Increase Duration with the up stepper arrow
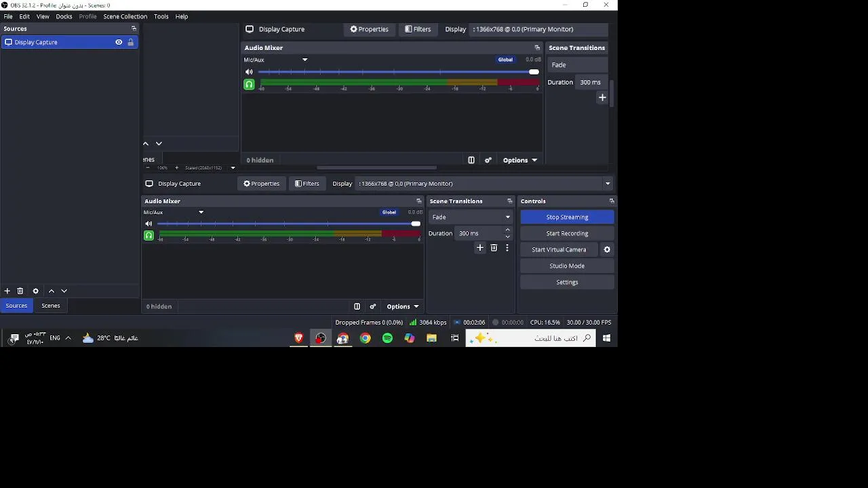 click(507, 230)
